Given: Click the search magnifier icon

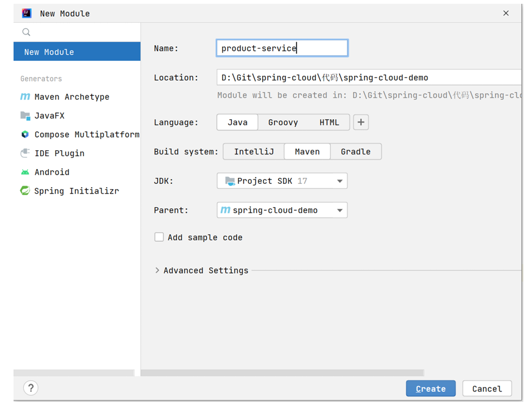Looking at the screenshot, I should point(26,33).
